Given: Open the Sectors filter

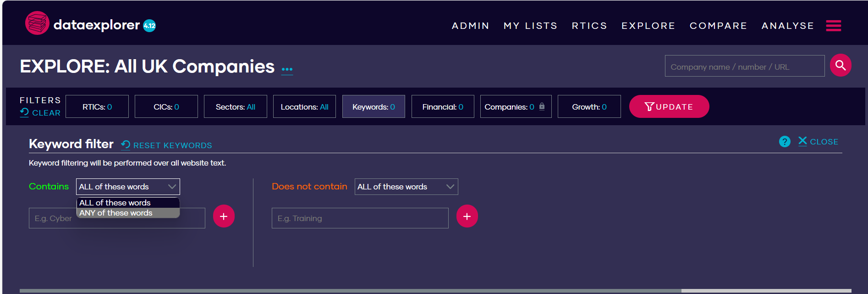Looking at the screenshot, I should (x=236, y=106).
